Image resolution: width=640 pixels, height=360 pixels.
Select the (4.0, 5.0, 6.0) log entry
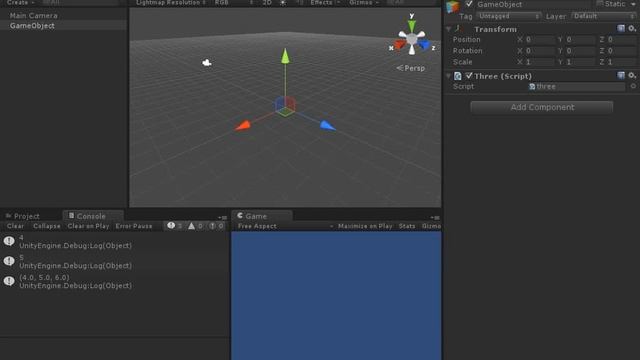114,282
